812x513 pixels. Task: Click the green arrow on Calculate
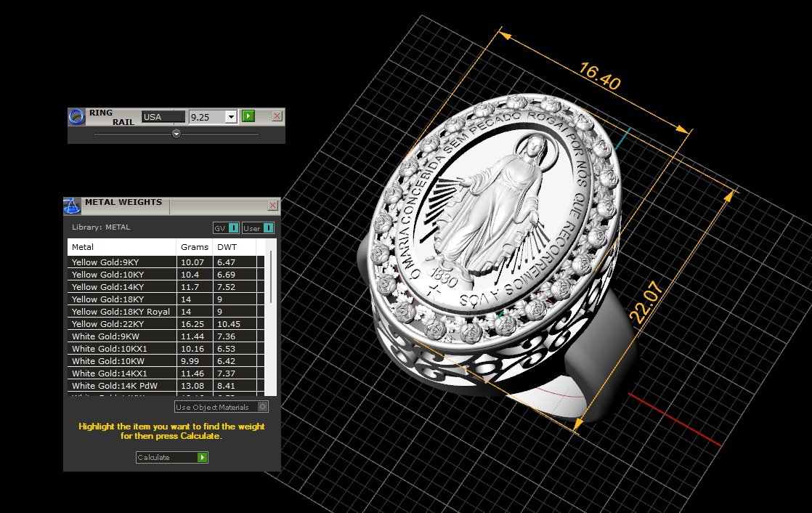pyautogui.click(x=203, y=458)
